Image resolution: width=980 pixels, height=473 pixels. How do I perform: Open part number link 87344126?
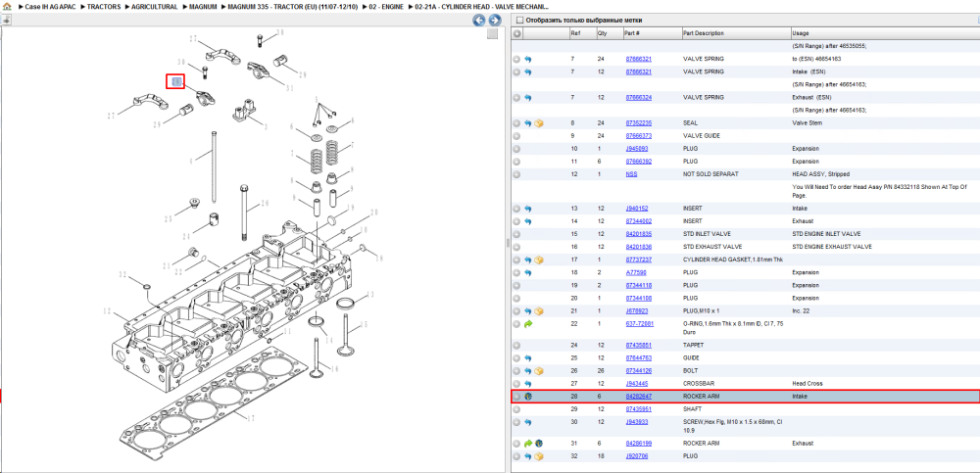tap(639, 370)
